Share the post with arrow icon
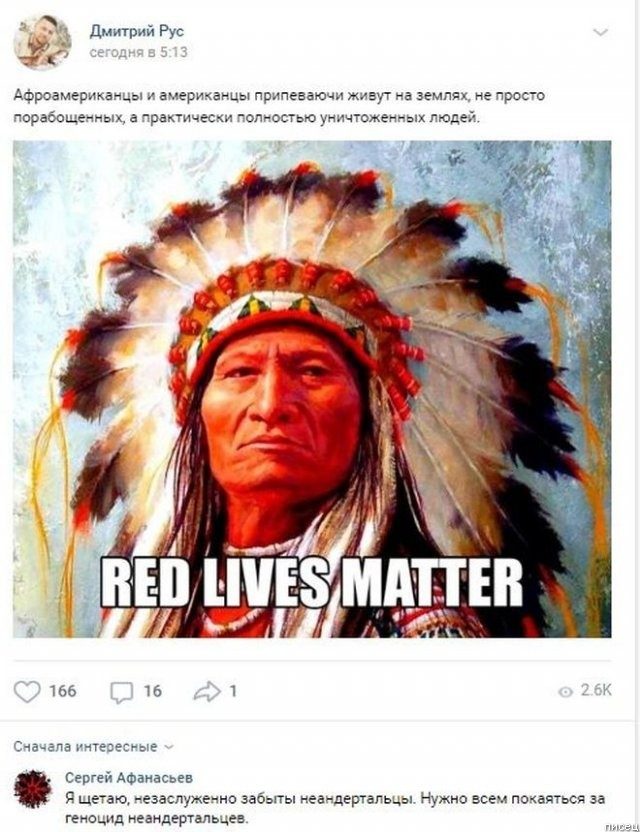640x832 pixels. click(x=207, y=691)
